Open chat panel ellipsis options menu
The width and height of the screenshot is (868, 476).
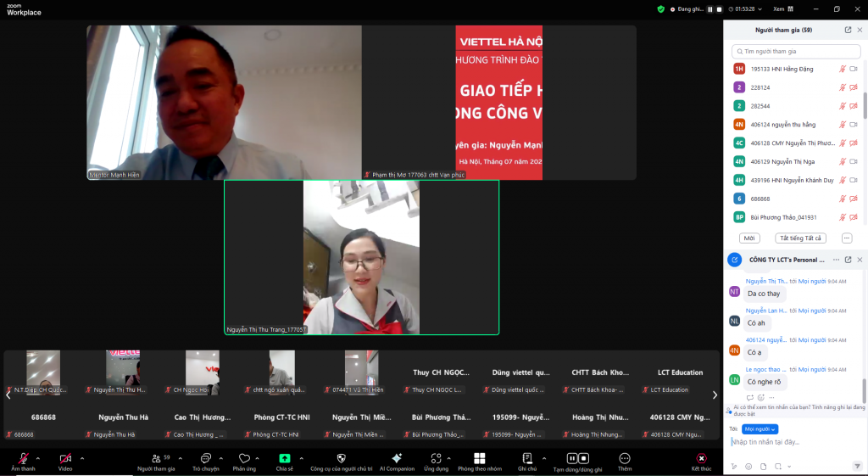(837, 260)
